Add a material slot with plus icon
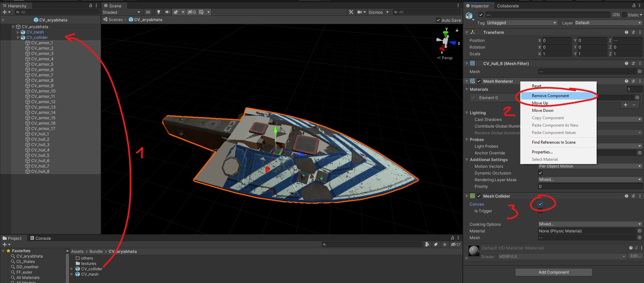 (x=626, y=105)
